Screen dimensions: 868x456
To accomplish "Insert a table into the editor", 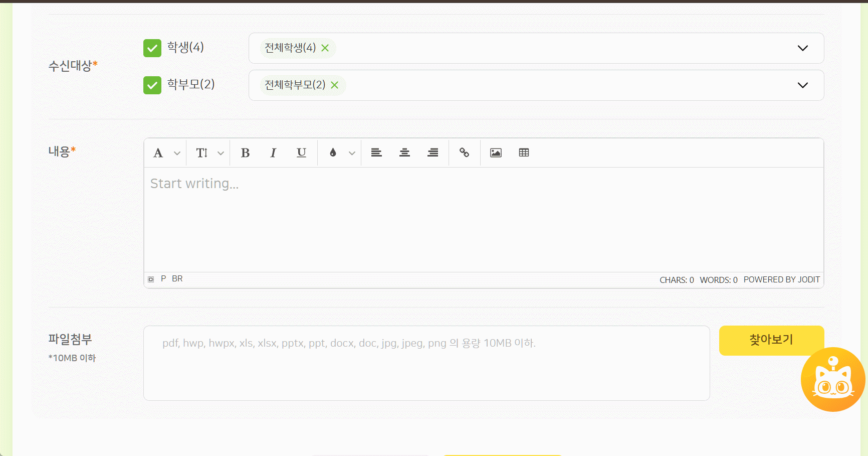I will click(524, 153).
